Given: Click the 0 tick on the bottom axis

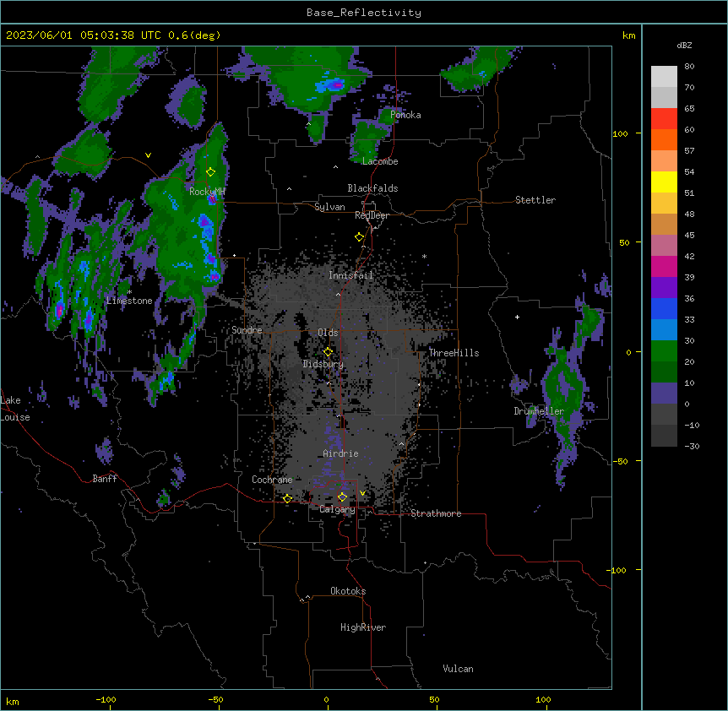Looking at the screenshot, I should click(326, 699).
